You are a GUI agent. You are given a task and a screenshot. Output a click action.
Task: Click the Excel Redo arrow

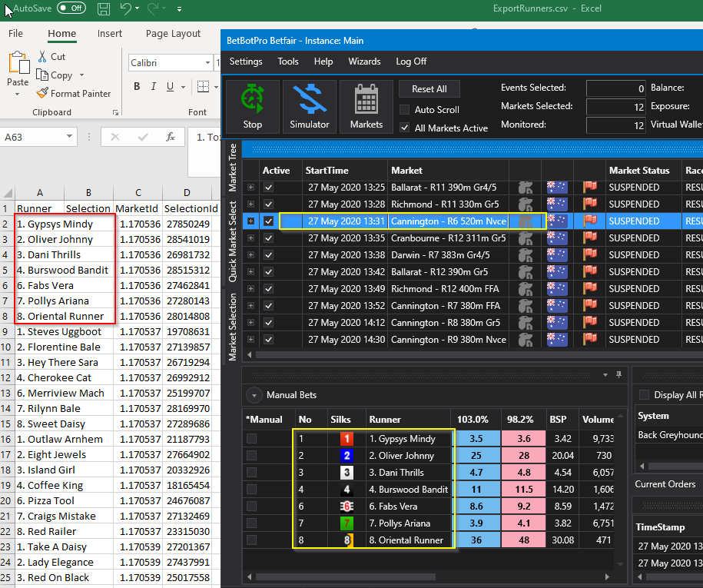153,8
